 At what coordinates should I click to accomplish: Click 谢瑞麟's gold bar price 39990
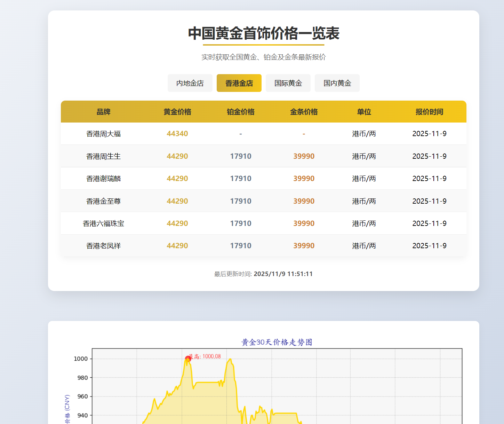[304, 178]
